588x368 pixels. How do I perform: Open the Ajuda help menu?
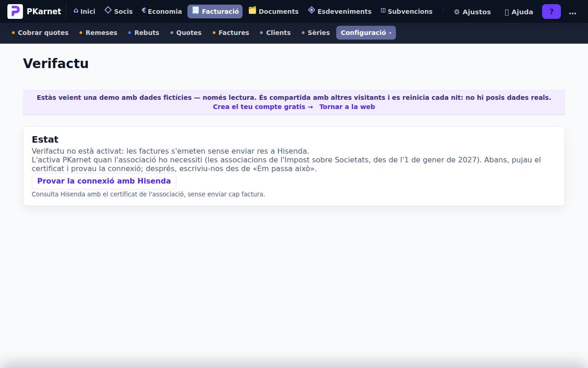519,12
